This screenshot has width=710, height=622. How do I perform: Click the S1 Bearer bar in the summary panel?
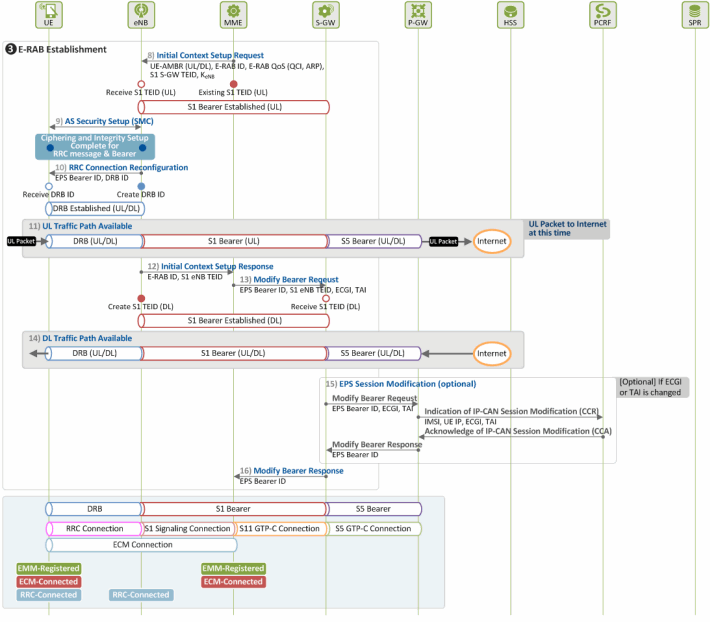point(234,509)
